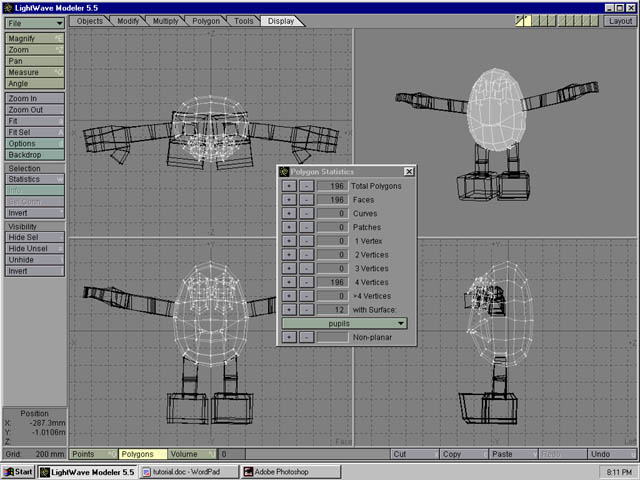Select the Display tab
This screenshot has width=640, height=480.
point(281,21)
